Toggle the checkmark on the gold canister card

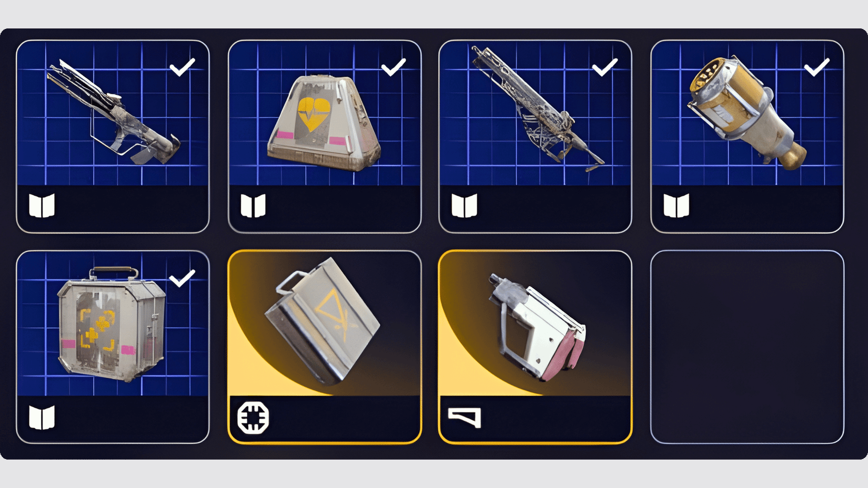click(817, 67)
